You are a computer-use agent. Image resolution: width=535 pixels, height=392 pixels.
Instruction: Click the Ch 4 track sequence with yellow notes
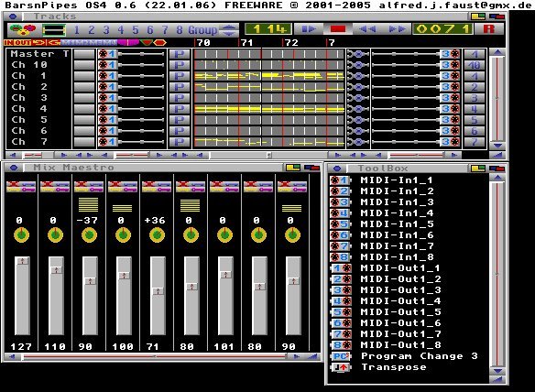(268, 109)
